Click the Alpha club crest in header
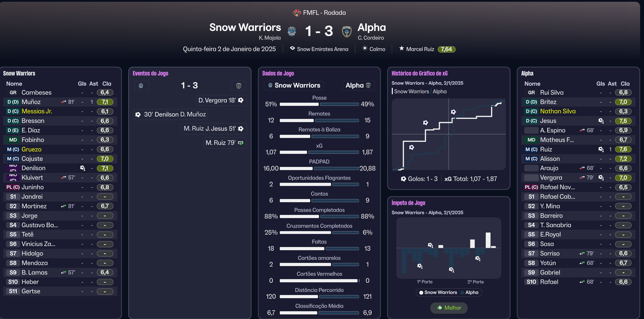 347,31
